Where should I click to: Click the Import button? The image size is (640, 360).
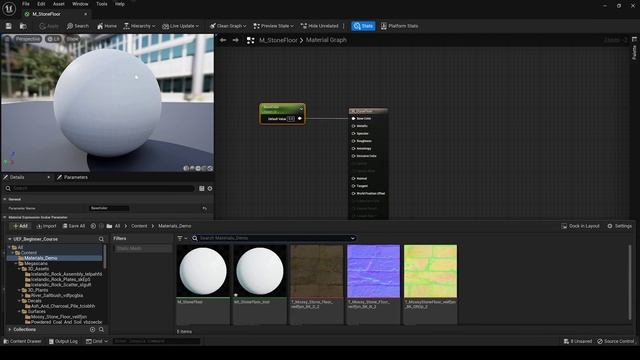[x=46, y=226]
